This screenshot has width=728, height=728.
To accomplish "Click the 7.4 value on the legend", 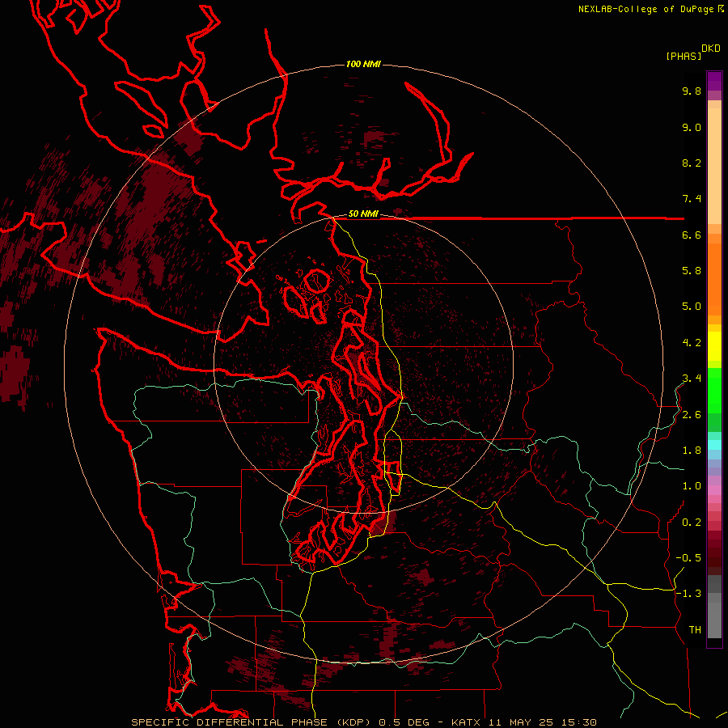I will (x=692, y=199).
